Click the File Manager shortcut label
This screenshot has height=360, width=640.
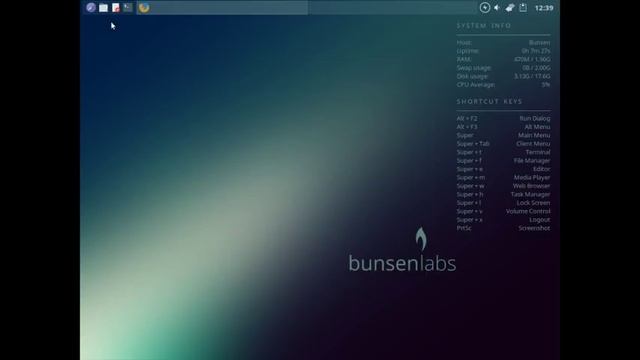pyautogui.click(x=532, y=161)
